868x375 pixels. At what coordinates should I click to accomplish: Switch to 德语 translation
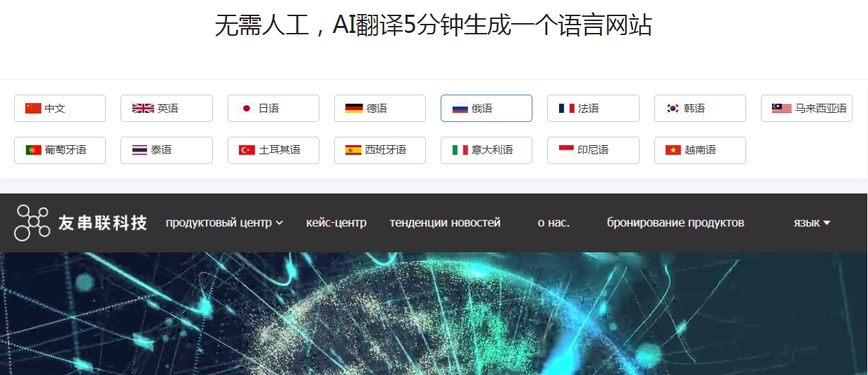[x=380, y=109]
